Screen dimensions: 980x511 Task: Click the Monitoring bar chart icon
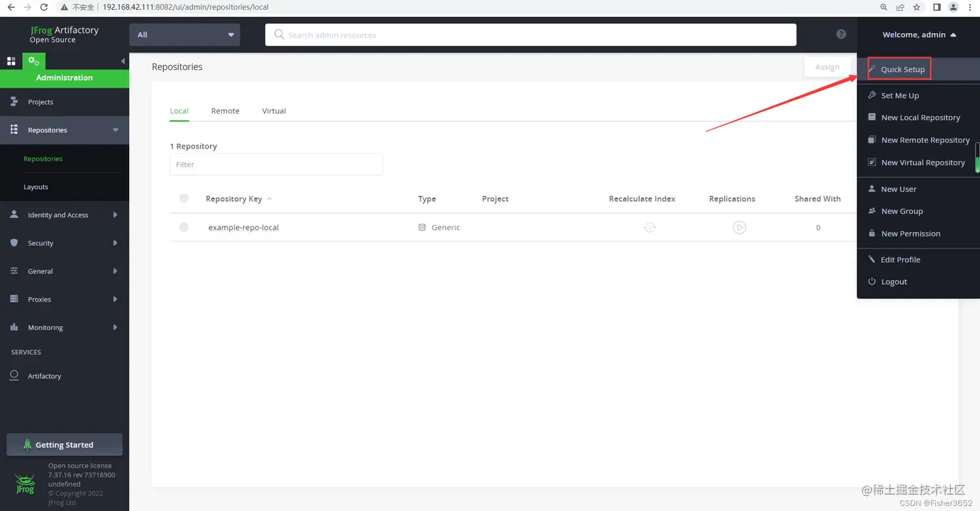tap(14, 327)
